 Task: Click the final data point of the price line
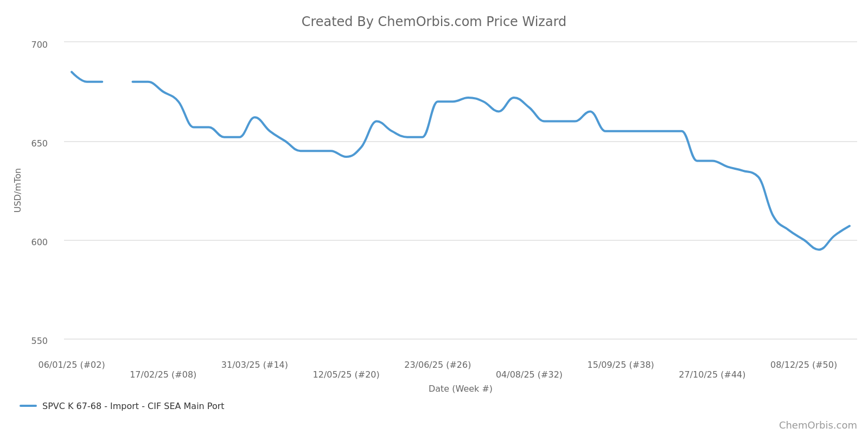(849, 226)
